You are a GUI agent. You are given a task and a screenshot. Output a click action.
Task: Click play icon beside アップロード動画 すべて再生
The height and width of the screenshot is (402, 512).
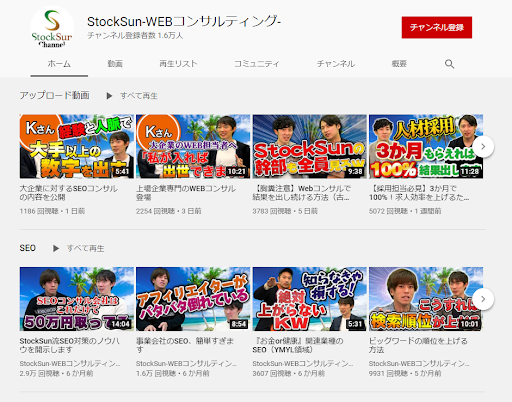click(109, 96)
